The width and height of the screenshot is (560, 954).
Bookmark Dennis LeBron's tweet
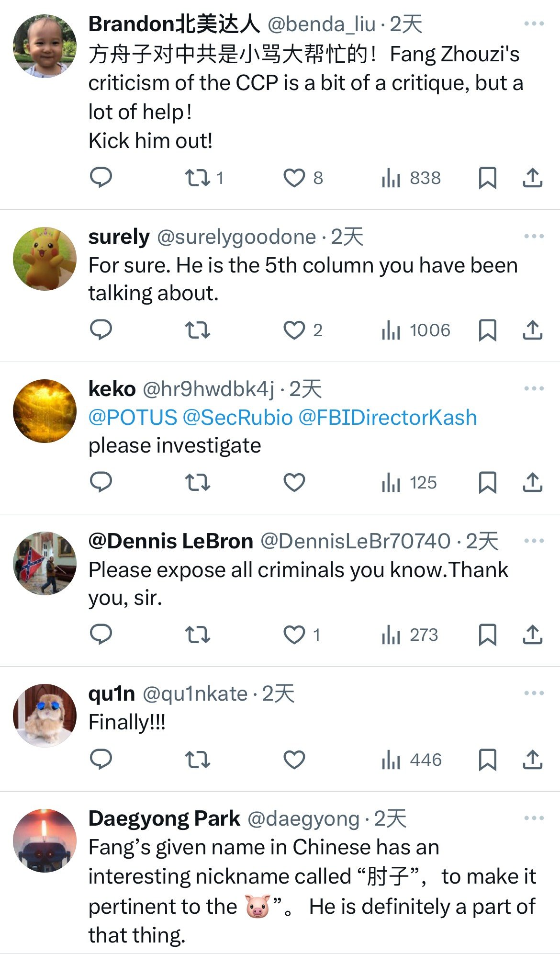click(x=487, y=635)
